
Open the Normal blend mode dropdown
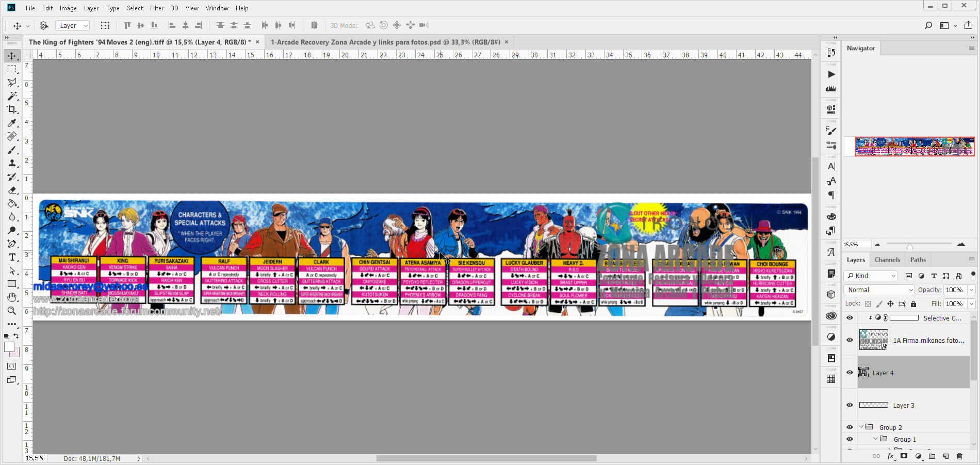coord(879,290)
